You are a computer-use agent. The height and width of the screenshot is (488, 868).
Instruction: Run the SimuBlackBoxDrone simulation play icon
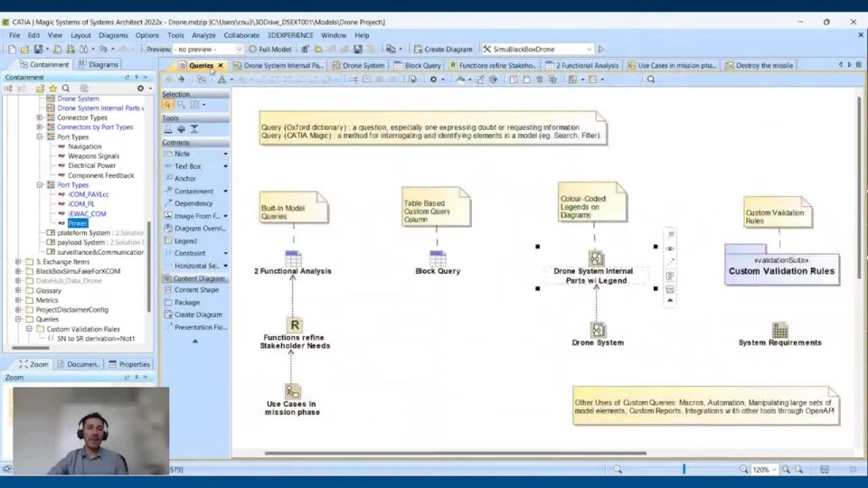[601, 49]
